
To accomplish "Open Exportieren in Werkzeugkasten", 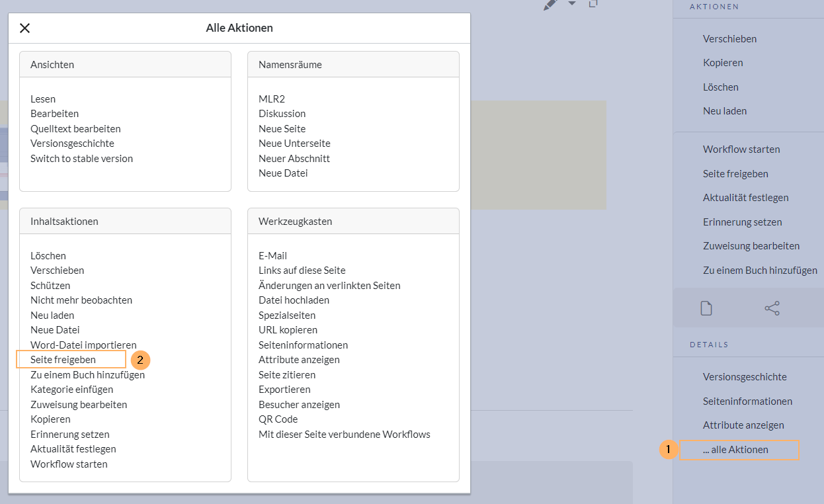I will [x=284, y=390].
